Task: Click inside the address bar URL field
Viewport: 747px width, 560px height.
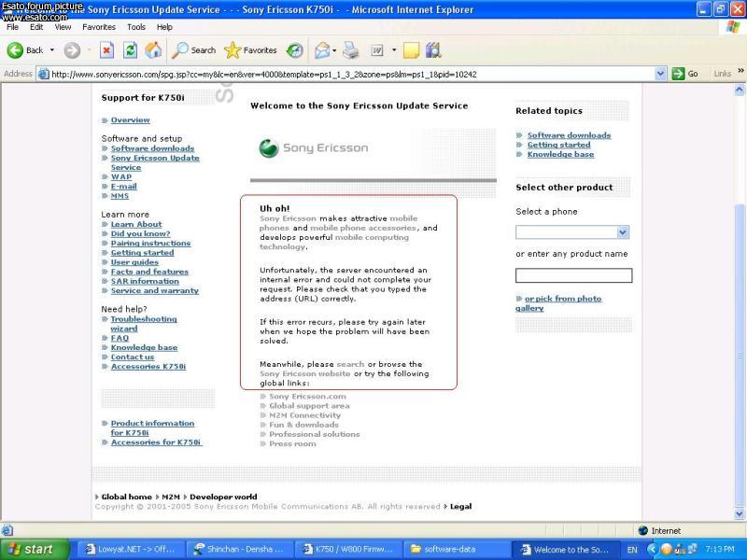Action: pos(352,74)
